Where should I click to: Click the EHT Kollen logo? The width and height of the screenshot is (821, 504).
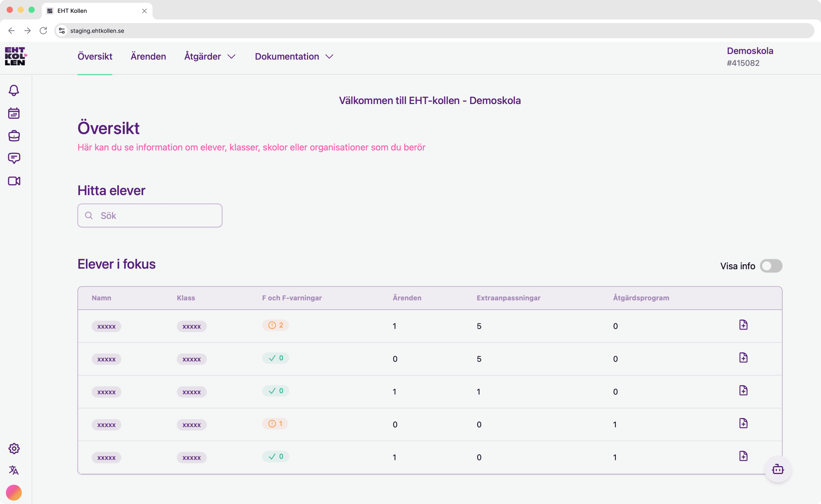click(x=15, y=56)
